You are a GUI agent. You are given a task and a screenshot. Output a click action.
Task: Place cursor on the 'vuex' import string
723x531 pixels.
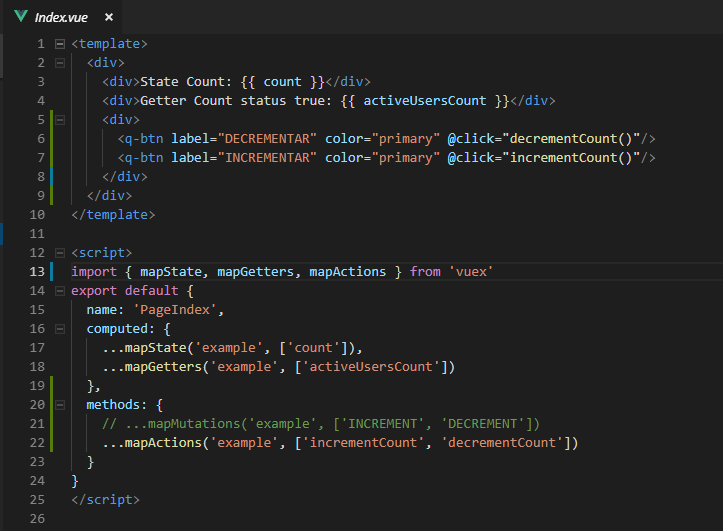tap(471, 272)
